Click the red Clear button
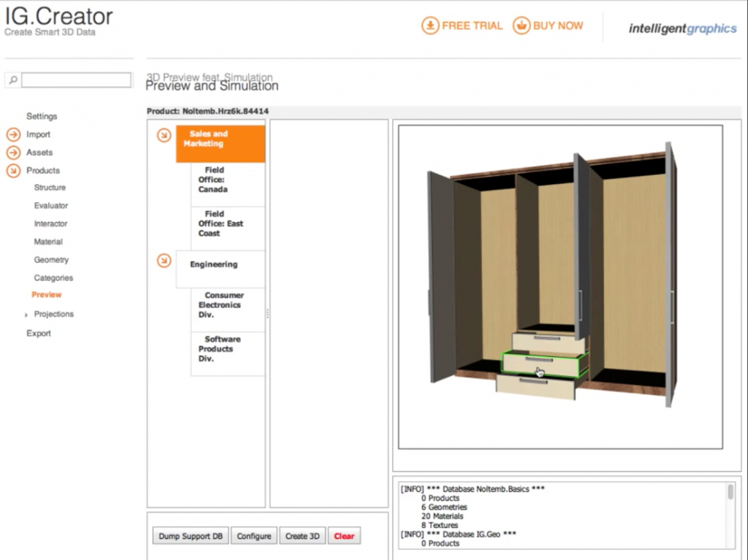Viewport: 748px width, 560px height. (x=344, y=536)
